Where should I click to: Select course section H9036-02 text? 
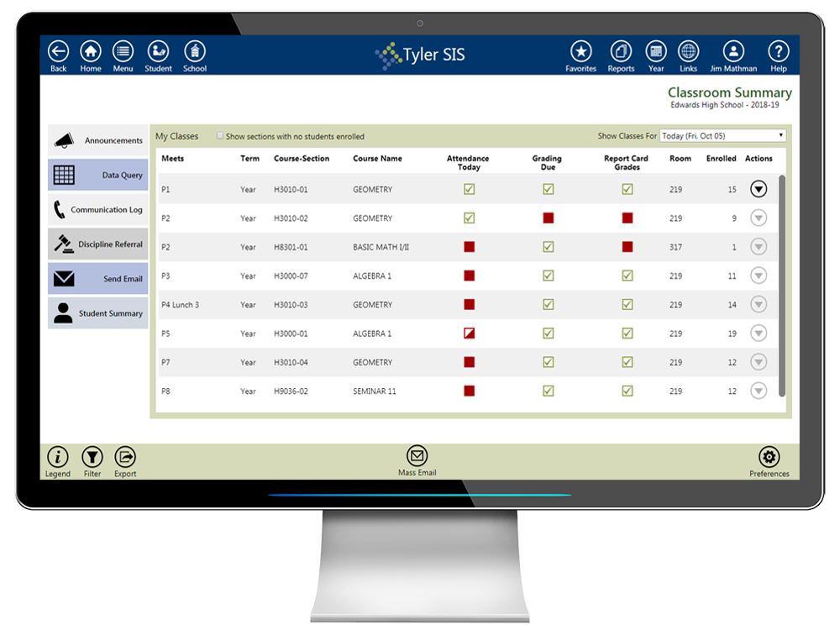[291, 391]
